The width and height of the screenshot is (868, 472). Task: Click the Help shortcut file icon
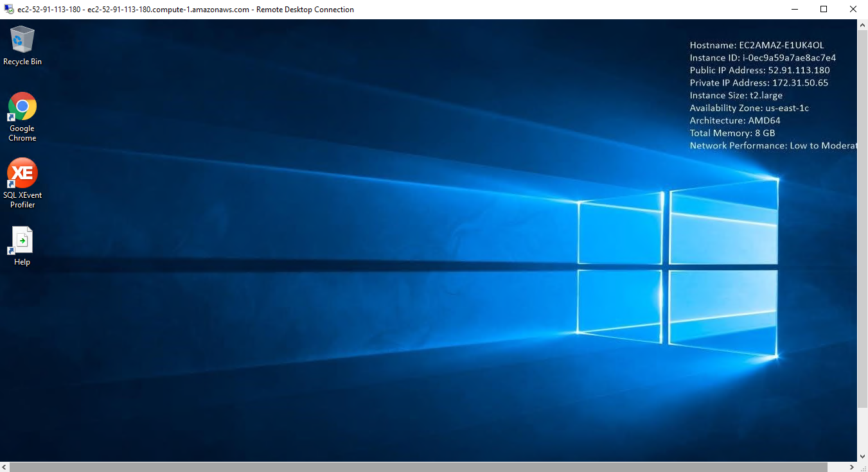(x=22, y=241)
